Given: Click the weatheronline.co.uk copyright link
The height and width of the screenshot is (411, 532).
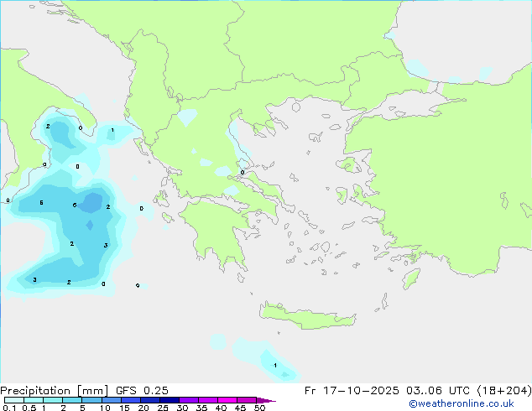Looking at the screenshot, I should point(462,403).
